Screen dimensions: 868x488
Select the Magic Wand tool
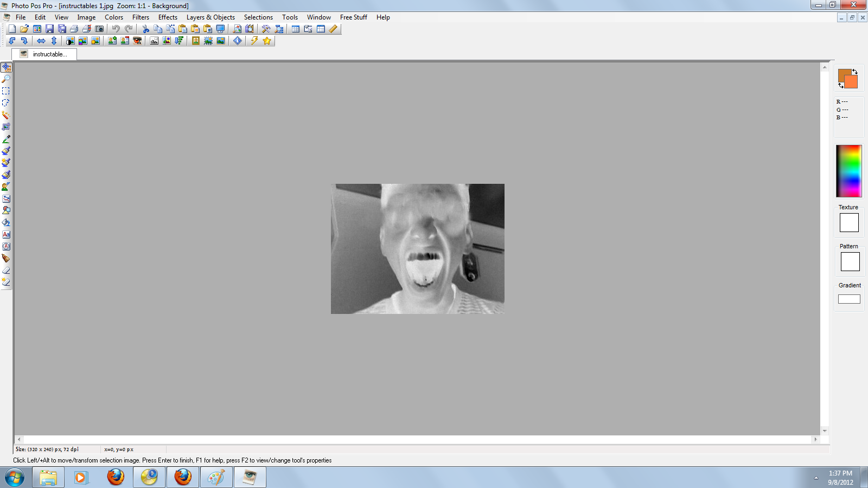tap(6, 115)
